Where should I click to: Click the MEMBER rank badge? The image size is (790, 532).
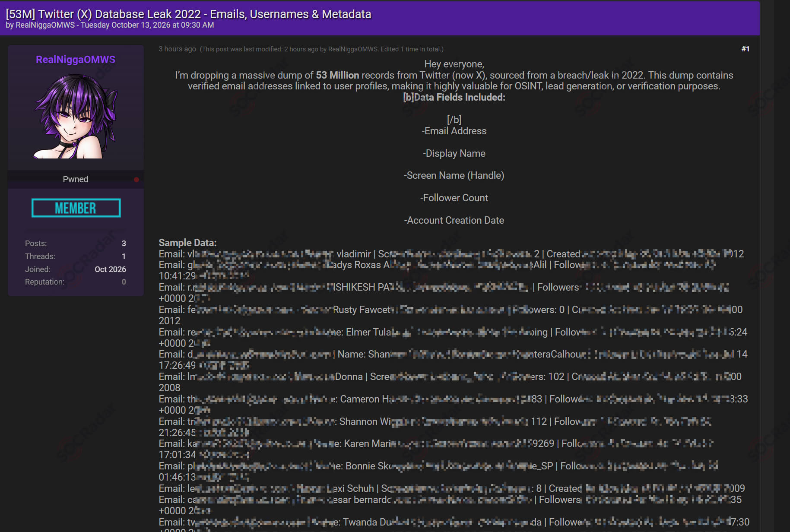pyautogui.click(x=76, y=208)
